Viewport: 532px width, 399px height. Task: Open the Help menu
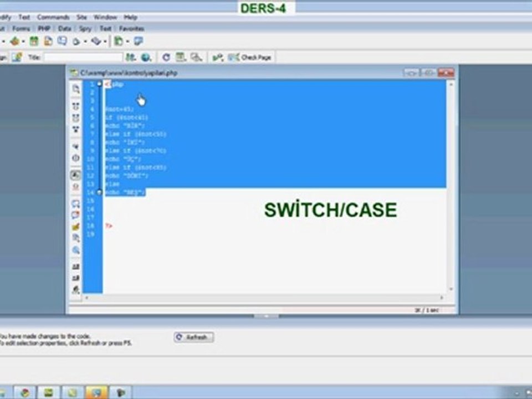130,17
